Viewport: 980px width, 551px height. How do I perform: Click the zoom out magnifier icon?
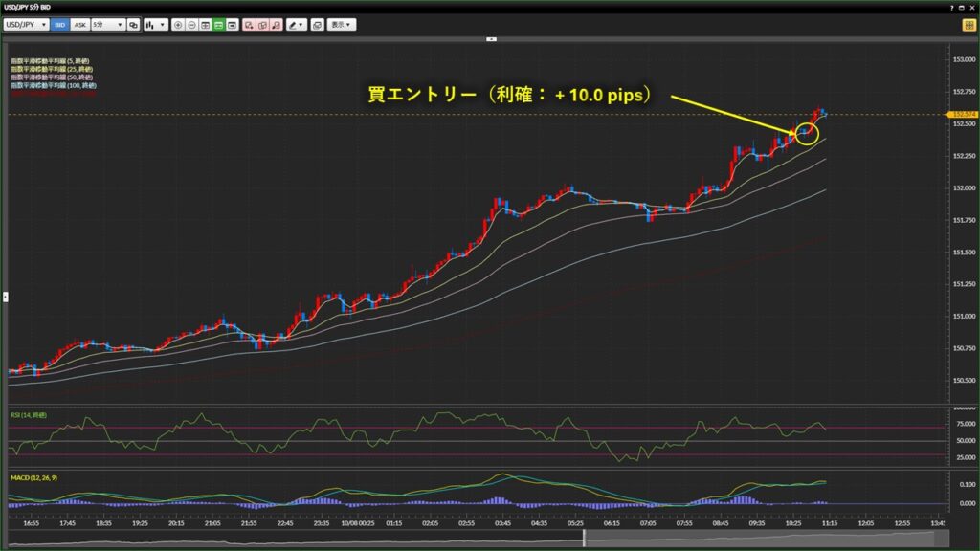191,25
